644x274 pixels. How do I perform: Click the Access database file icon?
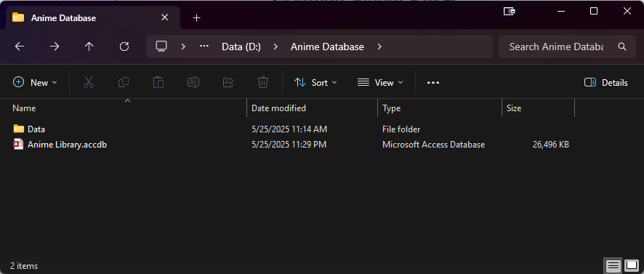tap(18, 144)
